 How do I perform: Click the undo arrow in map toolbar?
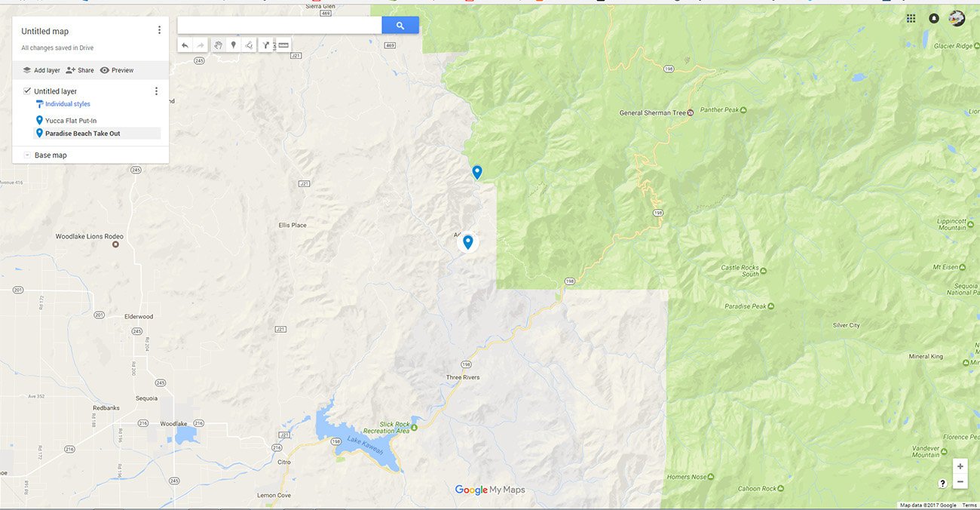[185, 45]
